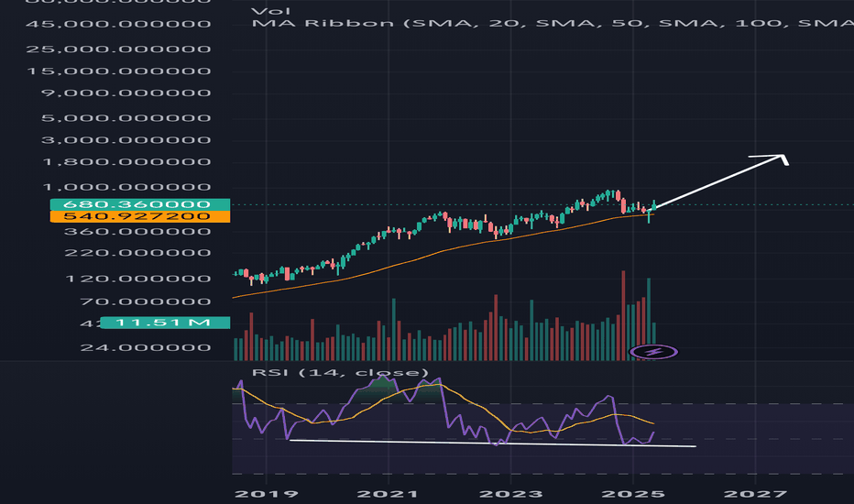Image resolution: width=854 pixels, height=504 pixels.
Task: Click the 9,000.000000 price scale value
Action: (x=126, y=93)
